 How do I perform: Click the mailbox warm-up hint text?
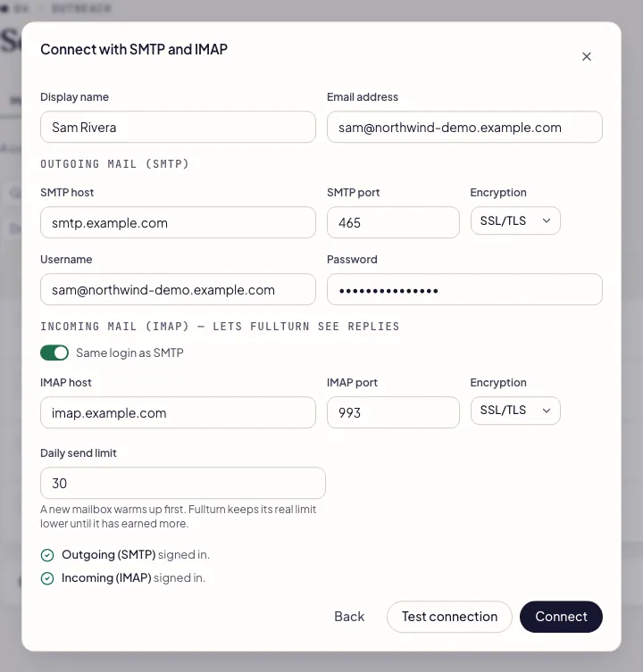click(178, 516)
